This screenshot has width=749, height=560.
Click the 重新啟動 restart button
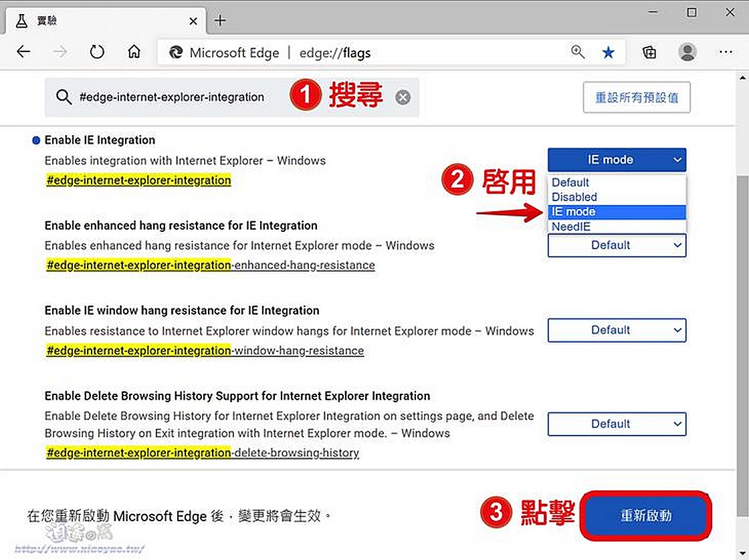(645, 516)
